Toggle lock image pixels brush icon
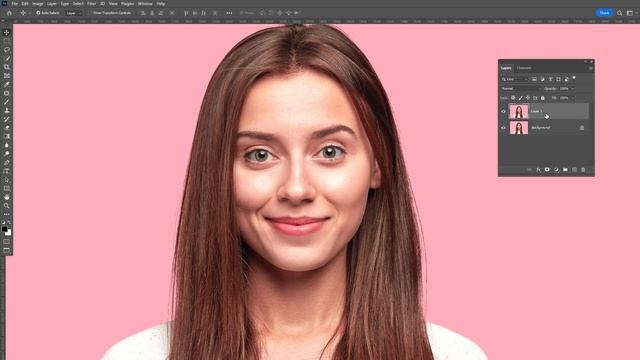 [x=520, y=98]
